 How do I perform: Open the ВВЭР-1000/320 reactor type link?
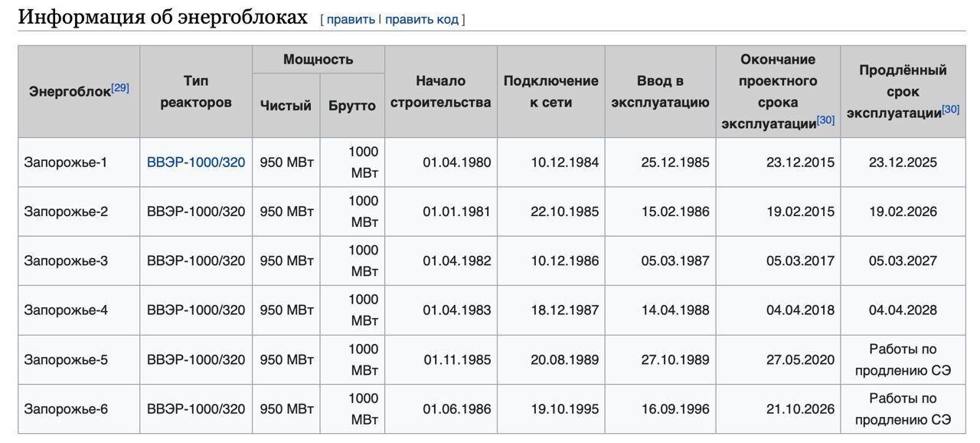point(196,162)
